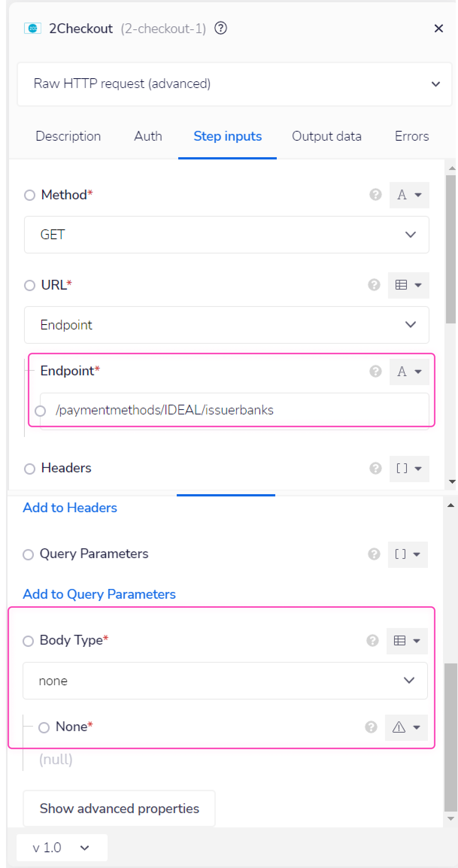The image size is (458, 868).
Task: Open the GET method dropdown
Action: click(x=226, y=235)
